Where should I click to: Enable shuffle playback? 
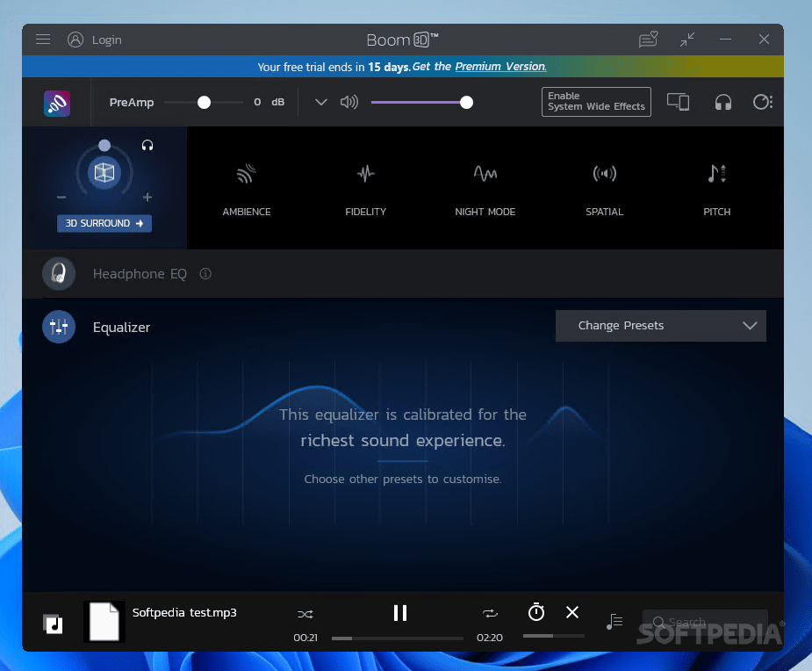(305, 613)
